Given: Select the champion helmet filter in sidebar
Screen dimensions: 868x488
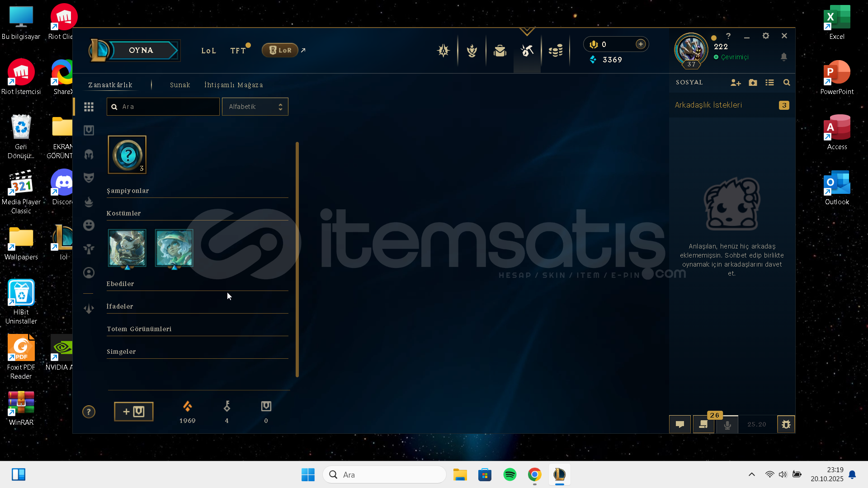Looking at the screenshot, I should (x=89, y=155).
